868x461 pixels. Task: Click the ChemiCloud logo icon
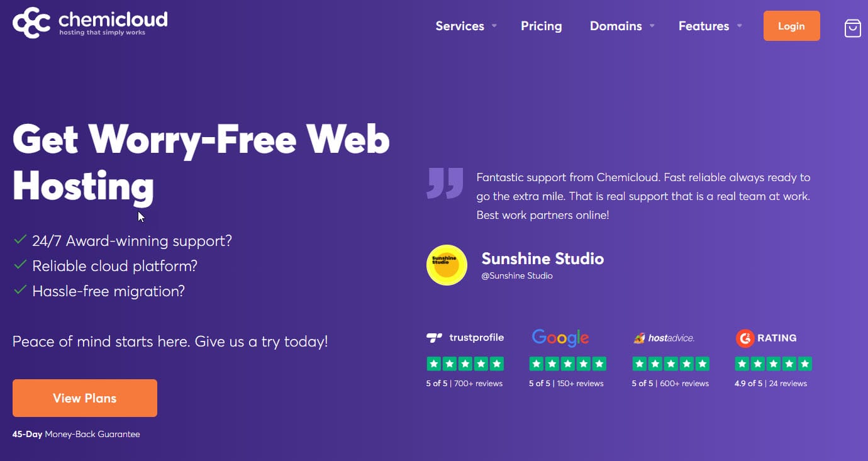click(x=31, y=23)
